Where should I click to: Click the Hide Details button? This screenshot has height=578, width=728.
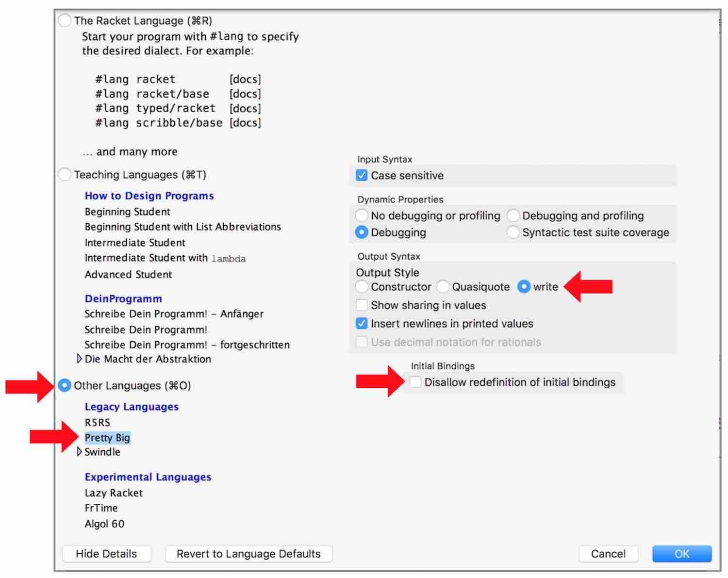coord(106,554)
